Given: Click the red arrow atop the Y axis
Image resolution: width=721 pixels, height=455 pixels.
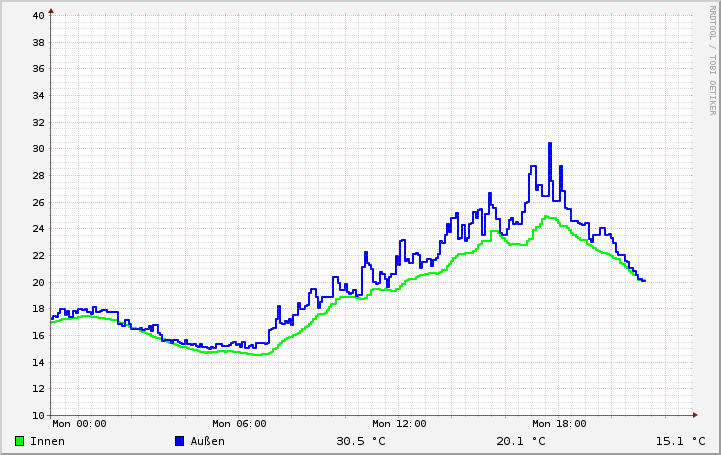Looking at the screenshot, I should tap(51, 11).
